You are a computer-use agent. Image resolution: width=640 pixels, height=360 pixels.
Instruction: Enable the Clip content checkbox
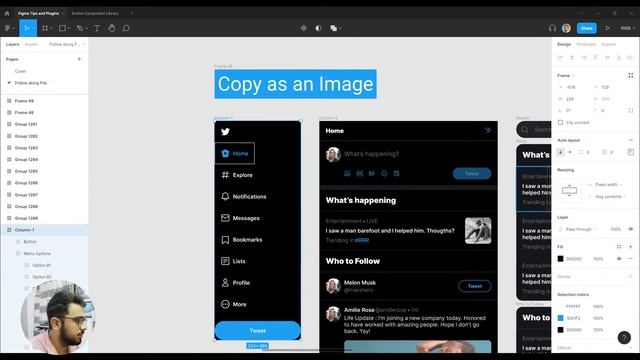pyautogui.click(x=560, y=122)
